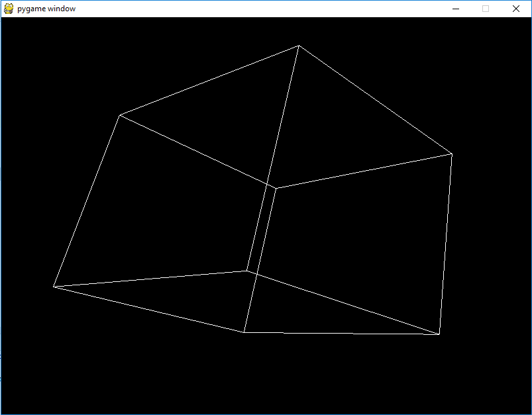Click the greyed-out maximize button
Viewport: 532px width, 415px height.
click(x=484, y=9)
